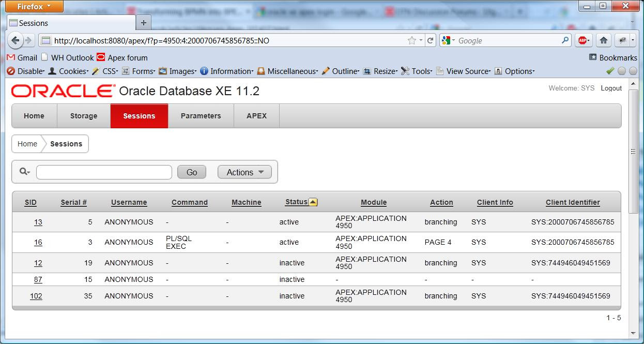The width and height of the screenshot is (644, 344).
Task: Click the search magnifier in the Google box
Action: [565, 40]
